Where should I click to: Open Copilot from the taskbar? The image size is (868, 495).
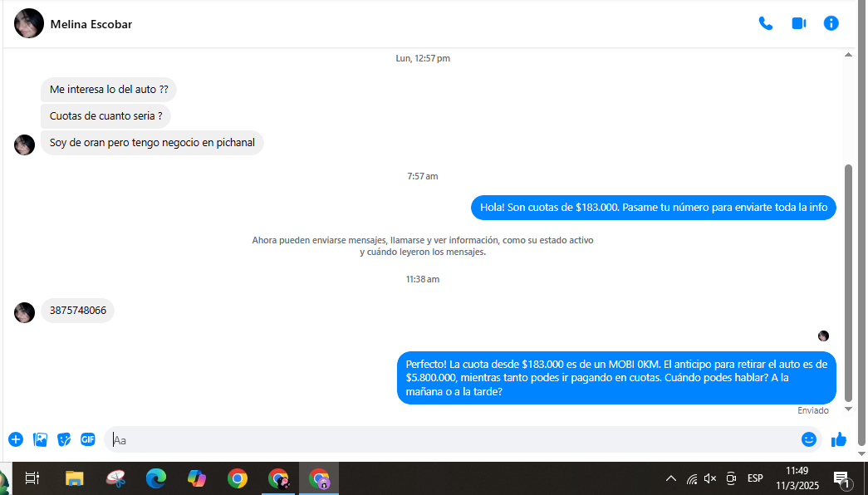tap(197, 478)
